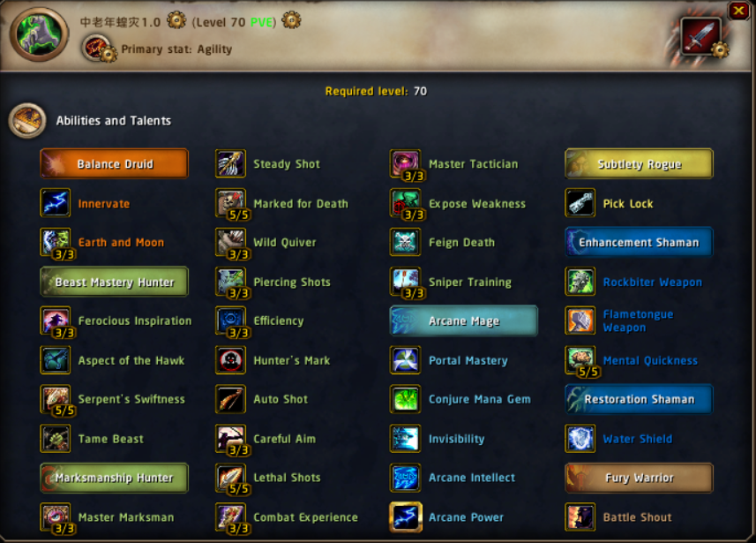Click the Arcane Mage header button
Image resolution: width=756 pixels, height=543 pixels.
[464, 321]
